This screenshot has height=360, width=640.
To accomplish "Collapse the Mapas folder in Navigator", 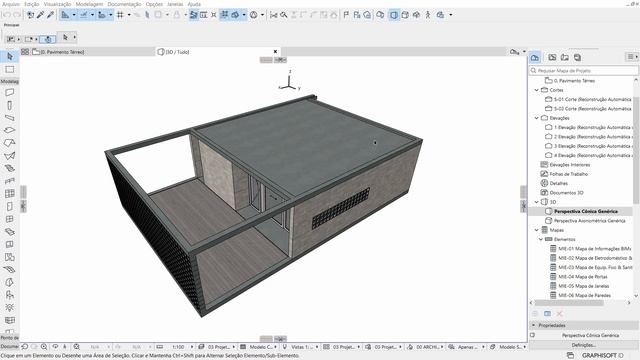I will tap(537, 230).
